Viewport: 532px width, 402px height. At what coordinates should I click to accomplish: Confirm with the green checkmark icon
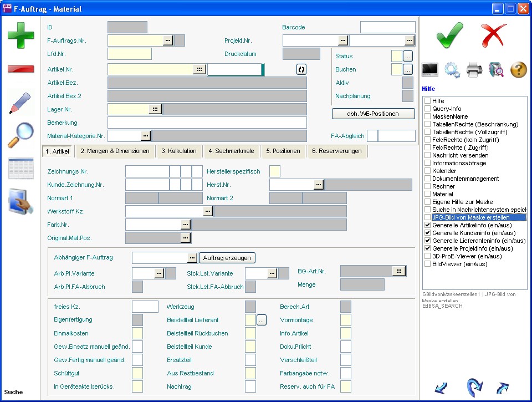(x=449, y=35)
